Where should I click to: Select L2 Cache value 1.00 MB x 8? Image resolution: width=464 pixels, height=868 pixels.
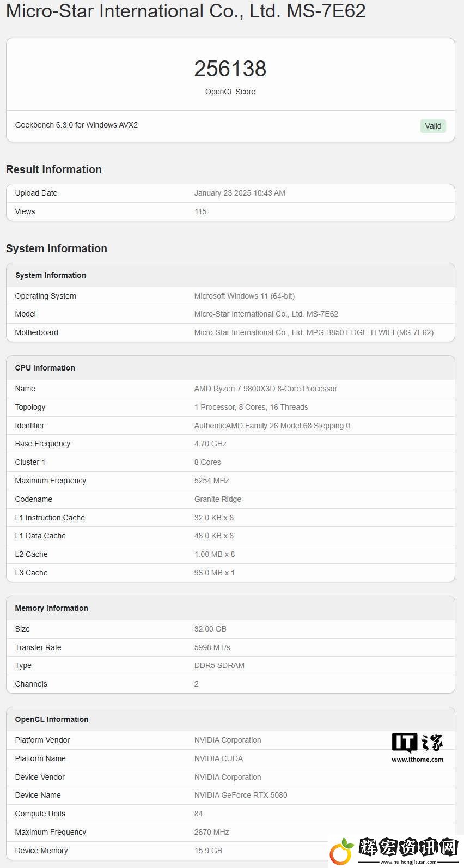215,554
